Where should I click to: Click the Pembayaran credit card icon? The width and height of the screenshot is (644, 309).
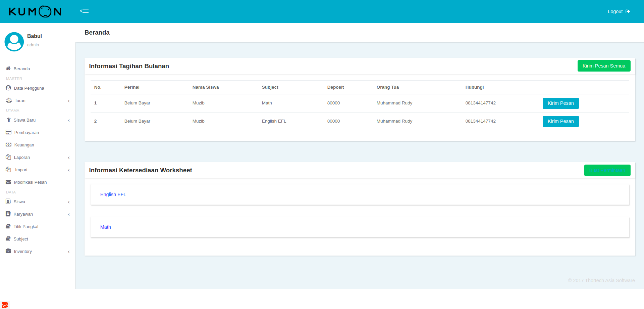click(9, 132)
